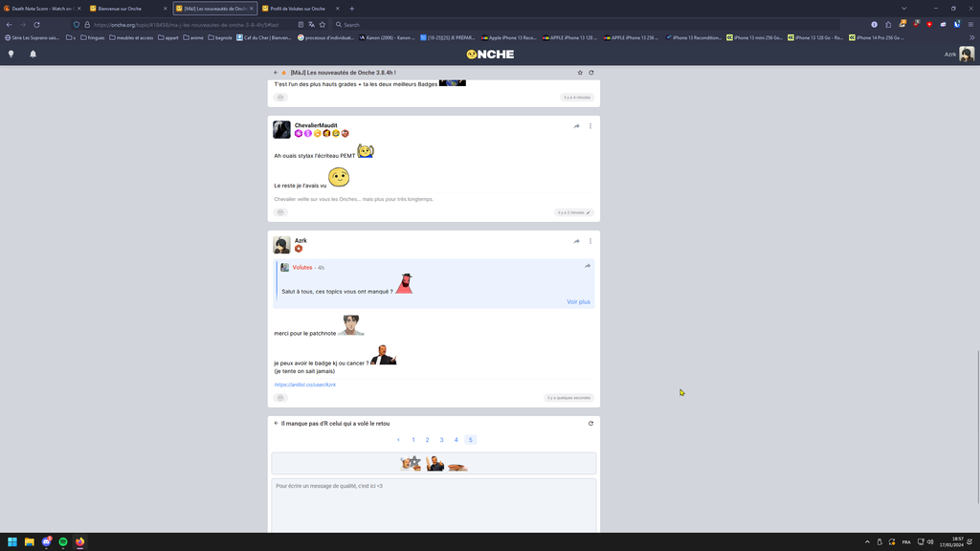Go to page 1 of the topic
980x551 pixels.
(x=413, y=440)
